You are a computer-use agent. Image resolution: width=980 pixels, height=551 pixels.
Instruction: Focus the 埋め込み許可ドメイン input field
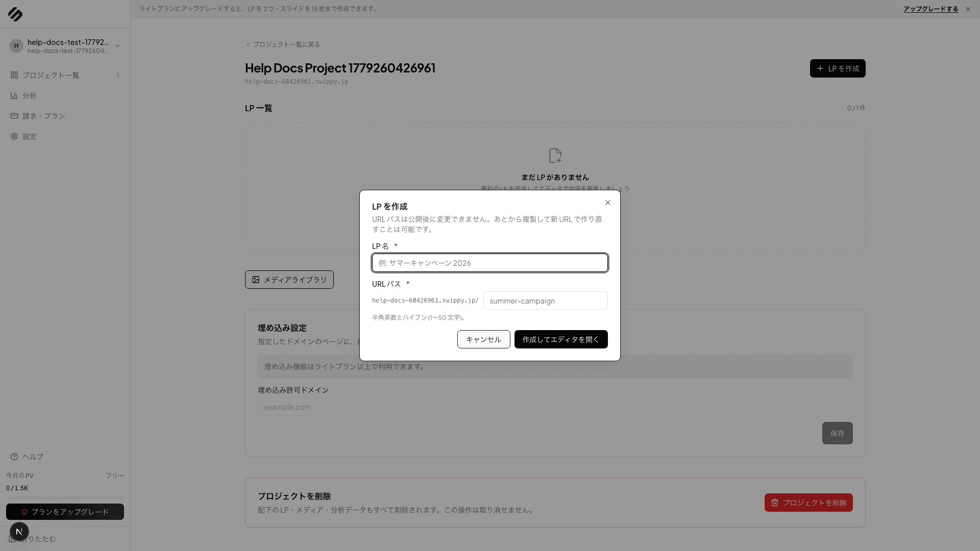click(x=555, y=407)
